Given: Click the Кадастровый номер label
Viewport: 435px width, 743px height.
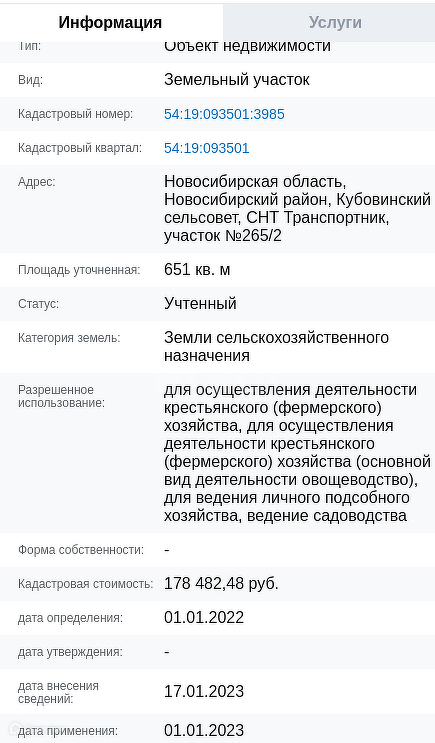Looking at the screenshot, I should [x=76, y=114].
